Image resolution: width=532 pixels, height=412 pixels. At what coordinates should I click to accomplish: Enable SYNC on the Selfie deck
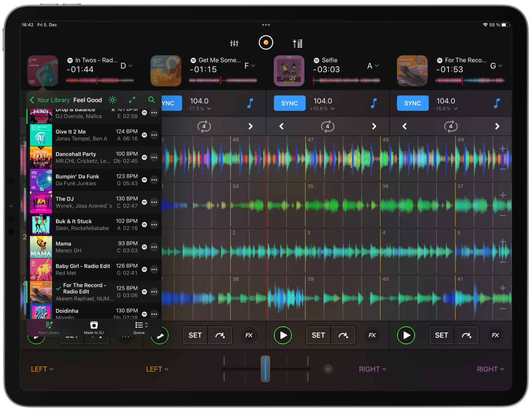[x=290, y=103]
